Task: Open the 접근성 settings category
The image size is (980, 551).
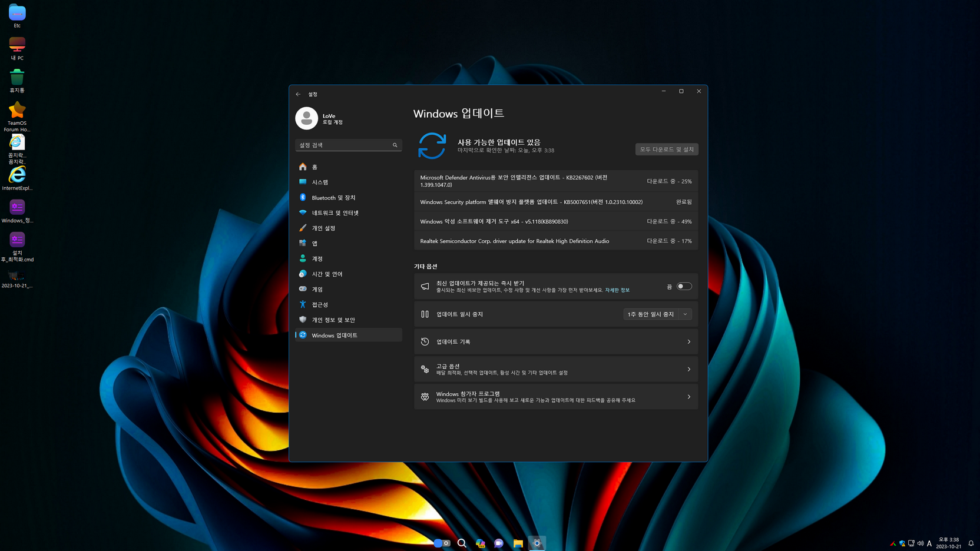Action: click(348, 305)
